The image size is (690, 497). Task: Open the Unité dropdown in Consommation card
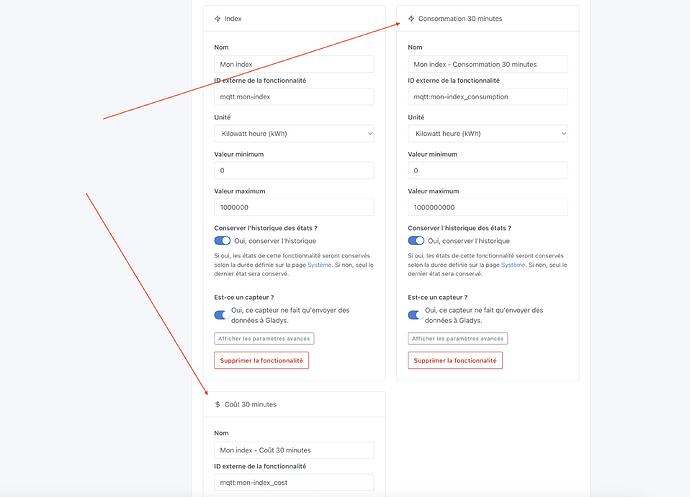[488, 133]
